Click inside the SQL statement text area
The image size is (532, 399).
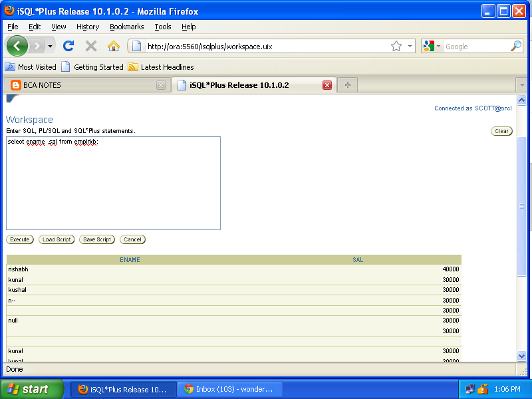pos(113,183)
